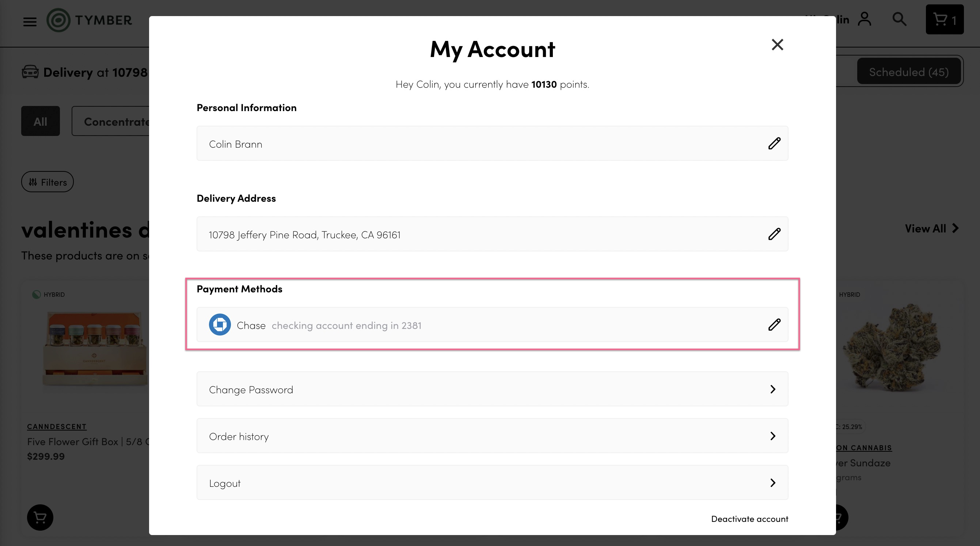Screen dimensions: 980x546
Task: Click Deactivate account link
Action: [749, 519]
